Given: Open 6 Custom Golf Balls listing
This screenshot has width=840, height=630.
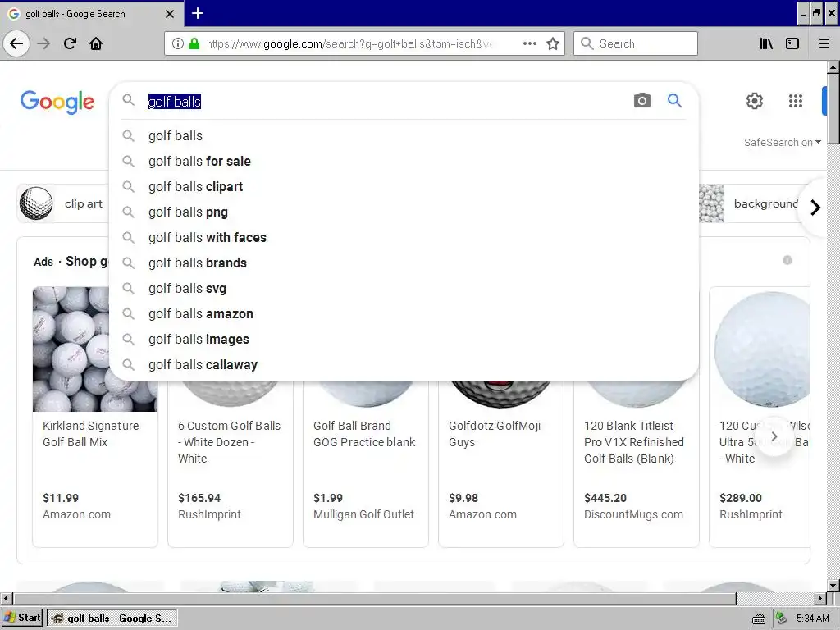Looking at the screenshot, I should click(x=230, y=442).
